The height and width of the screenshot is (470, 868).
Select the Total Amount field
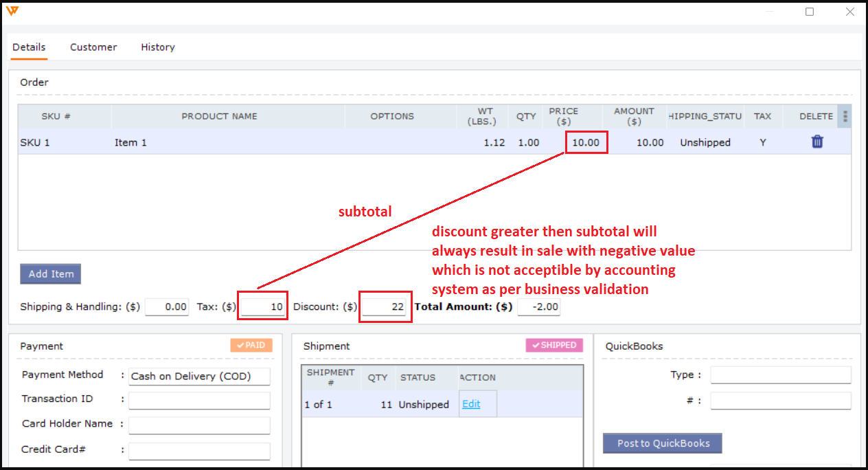[538, 307]
